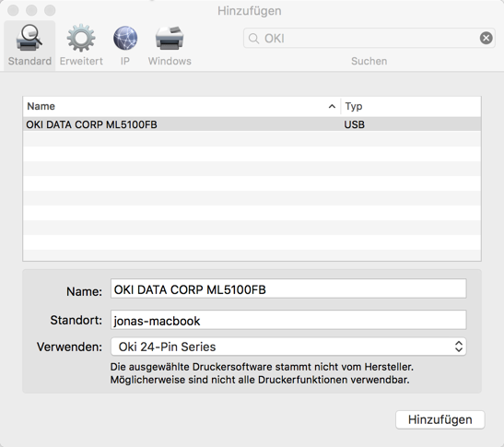
Task: Choose the Windows printer sharing icon
Action: (170, 38)
